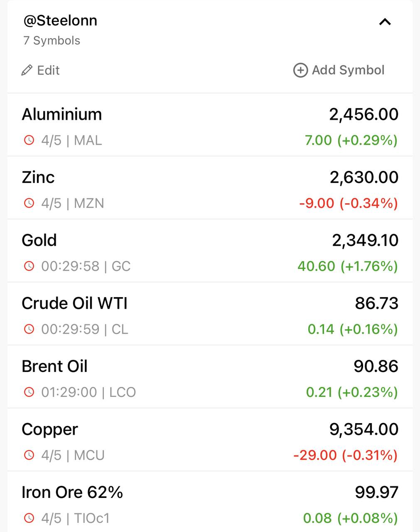Screen dimensions: 420x532
Task: Click the clock icon beside Copper MCU
Action: point(29,455)
